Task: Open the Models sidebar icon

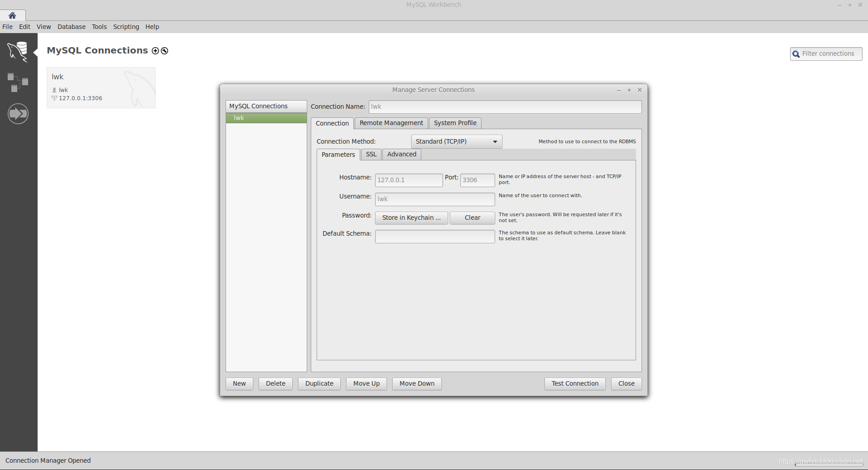Action: tap(18, 82)
